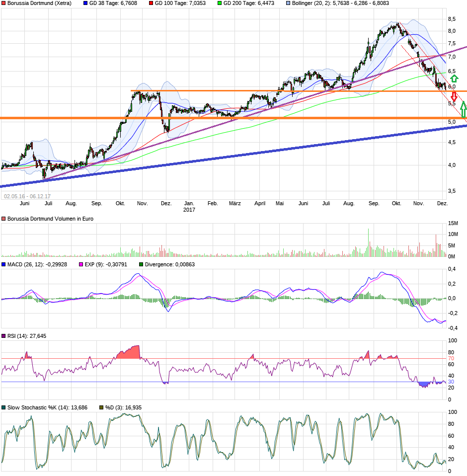The image size is (467, 476).
Task: Click the green Divergence legend swatch
Action: (141, 265)
